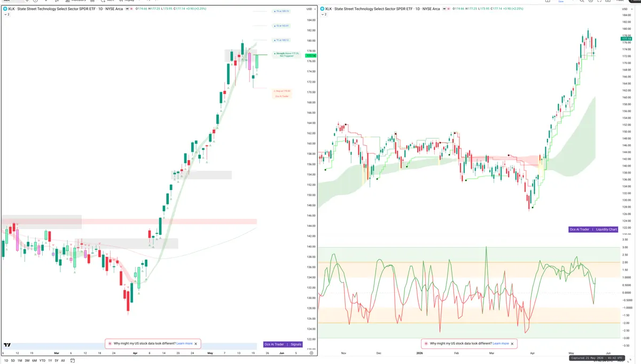
Task: Click the Nov date label on right time axis
Action: [x=343, y=353]
